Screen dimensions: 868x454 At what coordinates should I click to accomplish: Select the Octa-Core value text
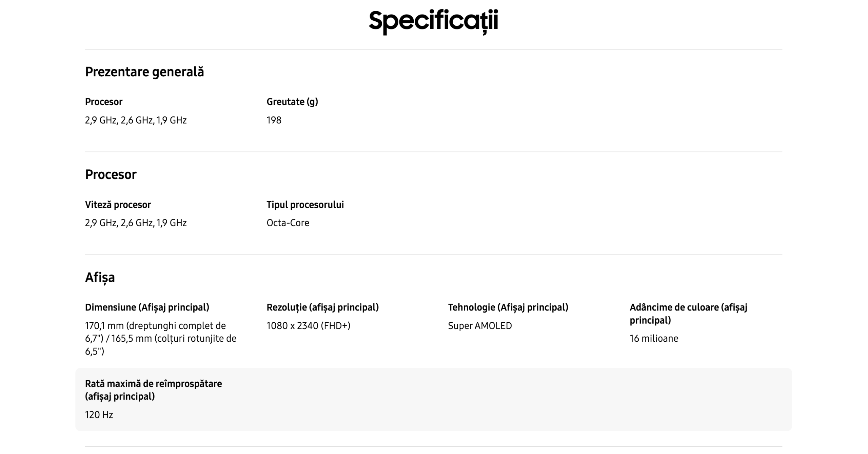click(288, 223)
